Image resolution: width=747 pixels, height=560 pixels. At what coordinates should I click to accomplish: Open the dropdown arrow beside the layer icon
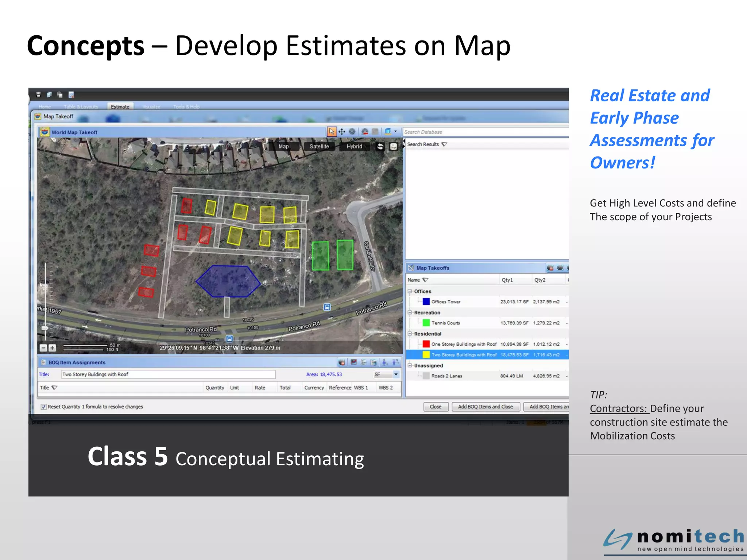click(396, 131)
